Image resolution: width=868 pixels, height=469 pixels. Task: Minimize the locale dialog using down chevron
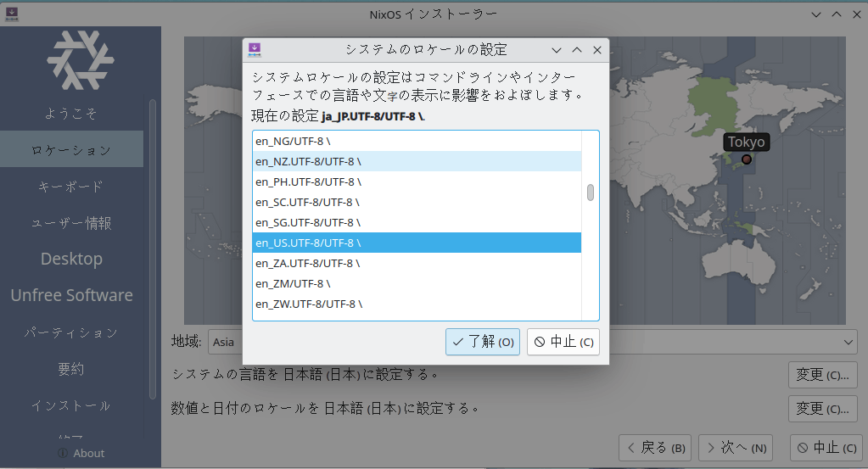(x=557, y=50)
